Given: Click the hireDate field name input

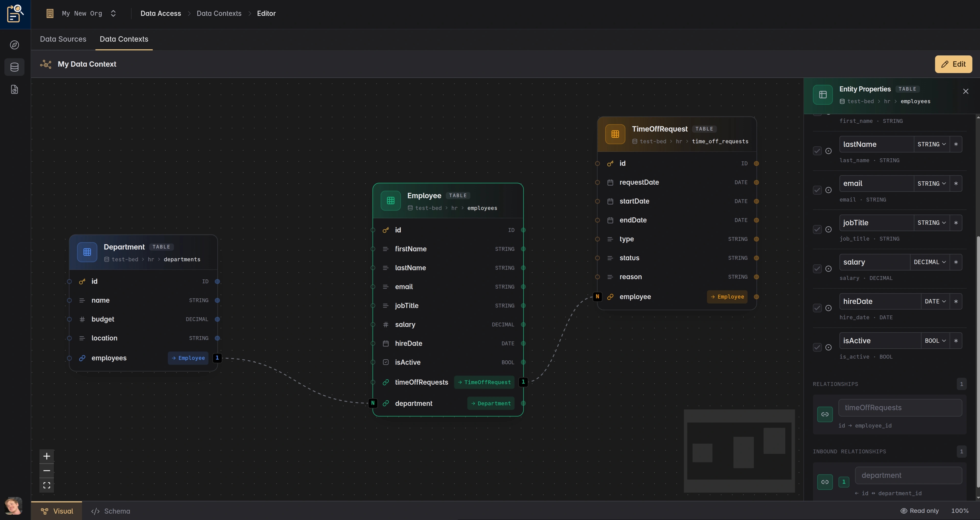Looking at the screenshot, I should [x=880, y=301].
